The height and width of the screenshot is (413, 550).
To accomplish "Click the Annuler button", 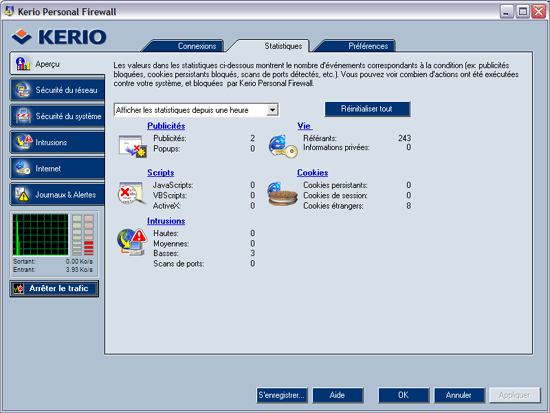I will point(459,395).
